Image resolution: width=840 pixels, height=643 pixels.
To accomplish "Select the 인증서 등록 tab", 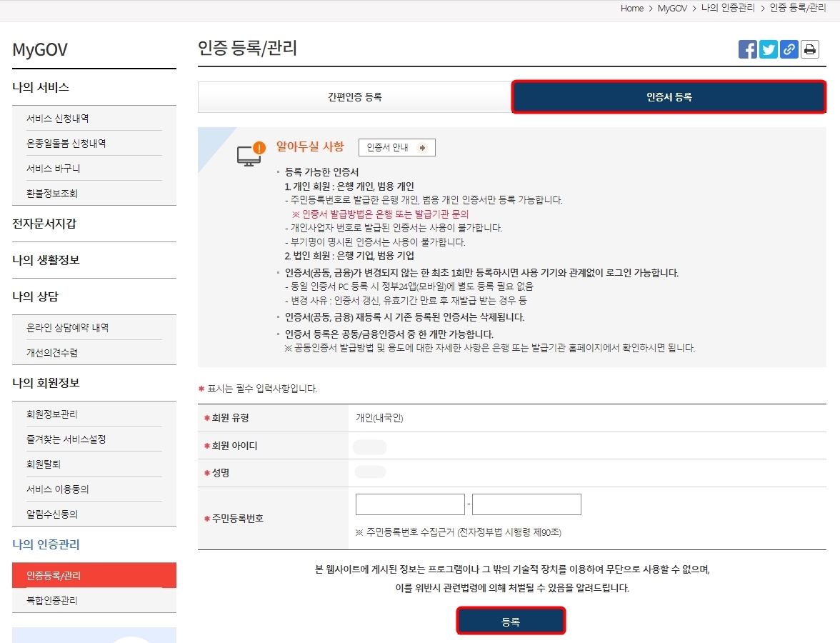I will click(668, 98).
